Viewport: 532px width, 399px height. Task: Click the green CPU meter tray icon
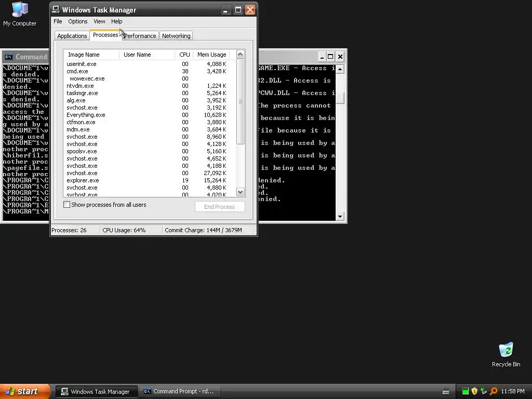(465, 391)
